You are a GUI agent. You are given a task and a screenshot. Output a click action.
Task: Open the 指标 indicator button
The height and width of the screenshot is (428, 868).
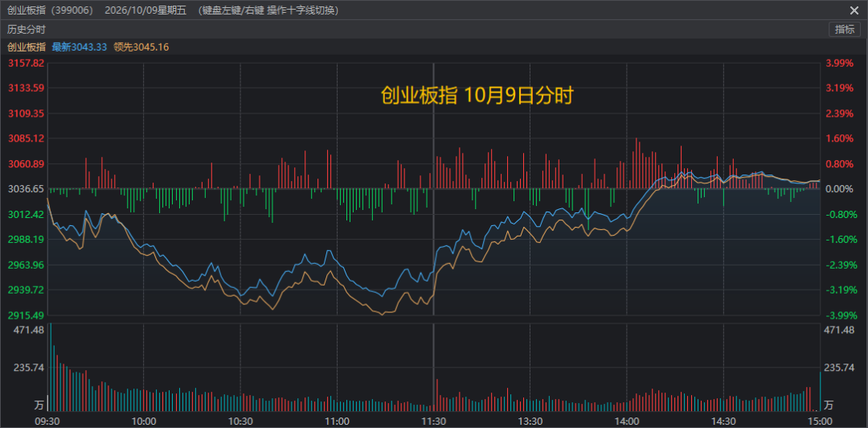pos(844,30)
